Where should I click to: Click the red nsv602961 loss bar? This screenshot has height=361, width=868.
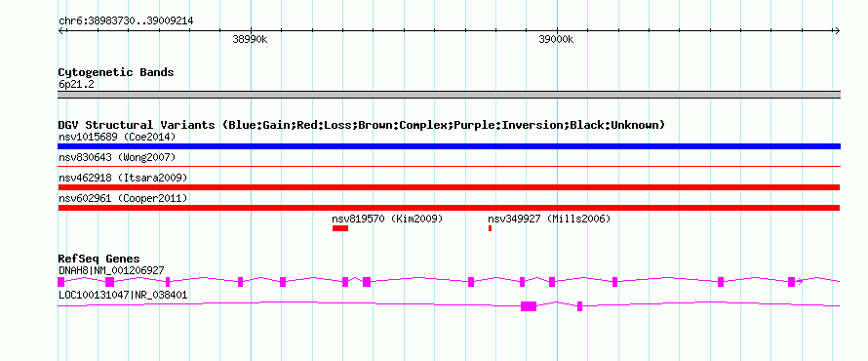449,208
